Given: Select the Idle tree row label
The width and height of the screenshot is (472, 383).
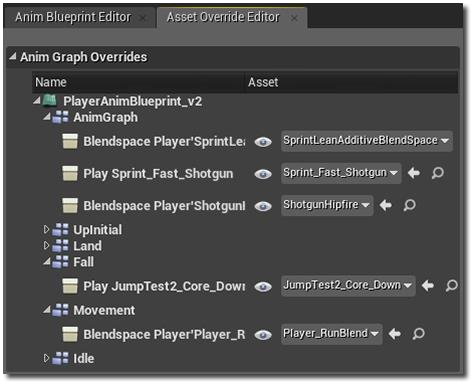Looking at the screenshot, I should tap(84, 359).
